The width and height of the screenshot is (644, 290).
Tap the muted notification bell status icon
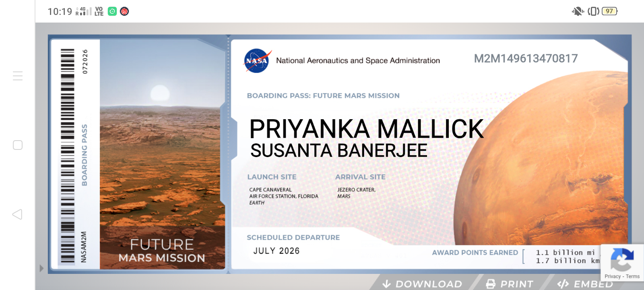(x=578, y=11)
